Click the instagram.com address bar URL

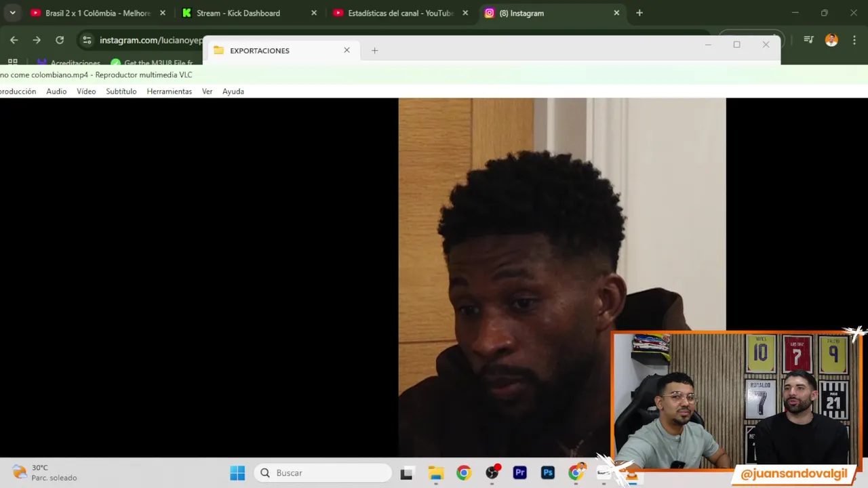tap(151, 40)
